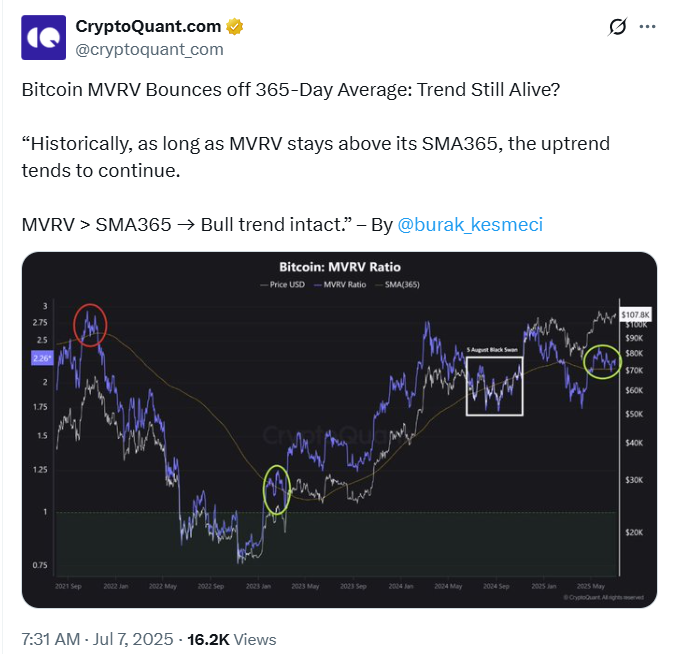Toggle the SMA(365) legend entry
This screenshot has width=676, height=654.
[x=397, y=285]
